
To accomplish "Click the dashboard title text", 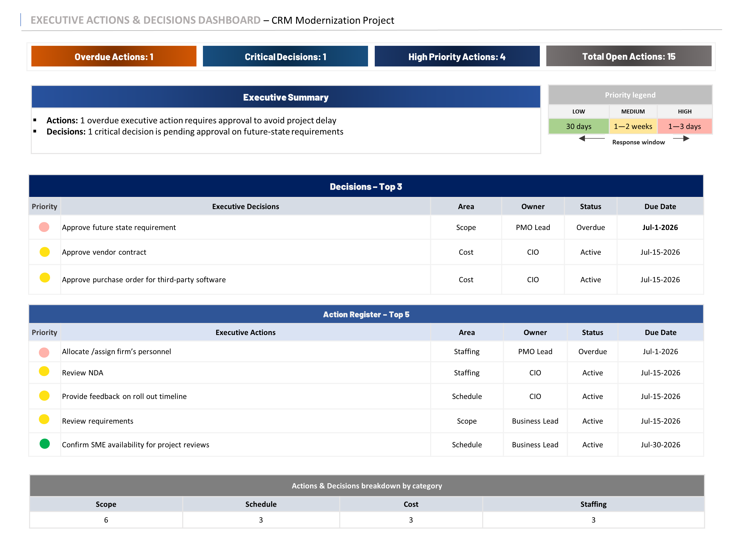I will click(212, 20).
